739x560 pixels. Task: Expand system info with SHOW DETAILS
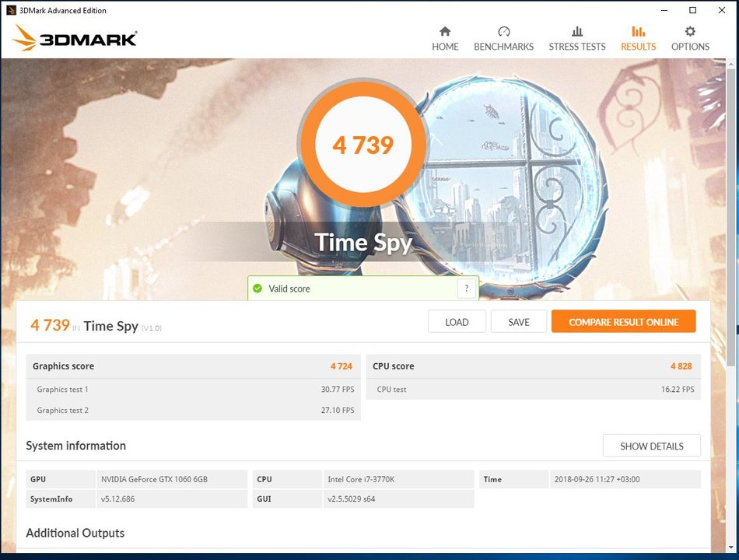click(651, 446)
